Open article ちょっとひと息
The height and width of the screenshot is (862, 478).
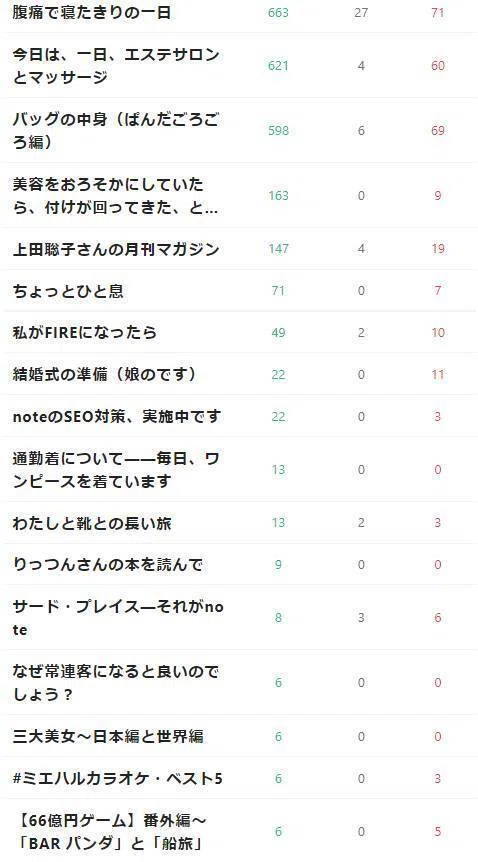click(x=68, y=291)
